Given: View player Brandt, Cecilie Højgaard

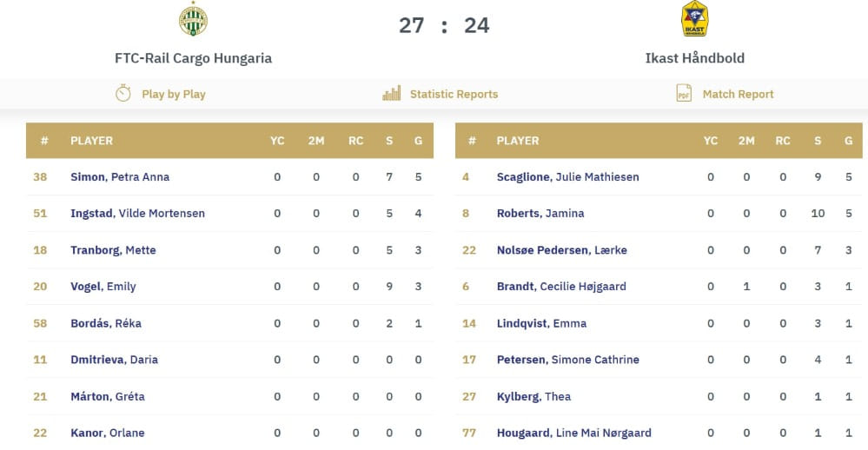Looking at the screenshot, I should (x=560, y=287).
